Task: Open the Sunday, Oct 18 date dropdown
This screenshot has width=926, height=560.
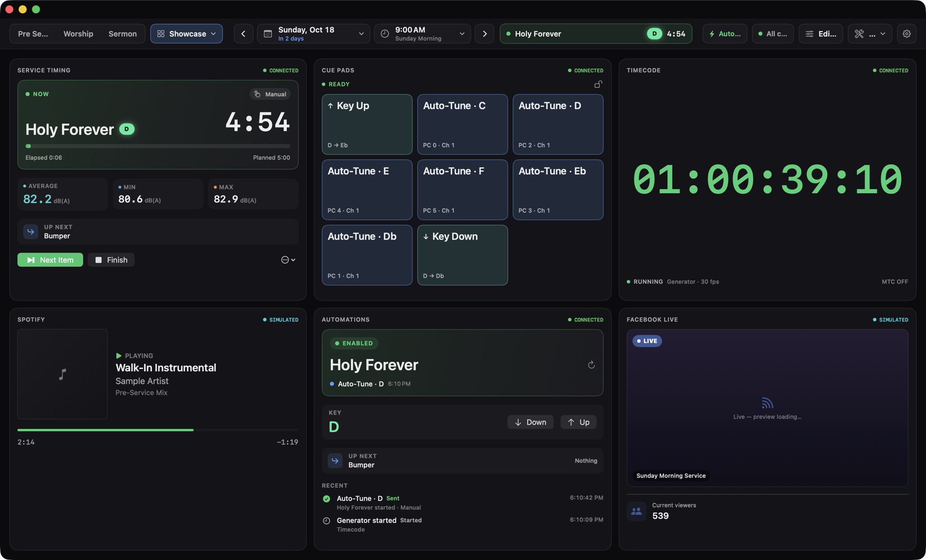Action: tap(313, 34)
